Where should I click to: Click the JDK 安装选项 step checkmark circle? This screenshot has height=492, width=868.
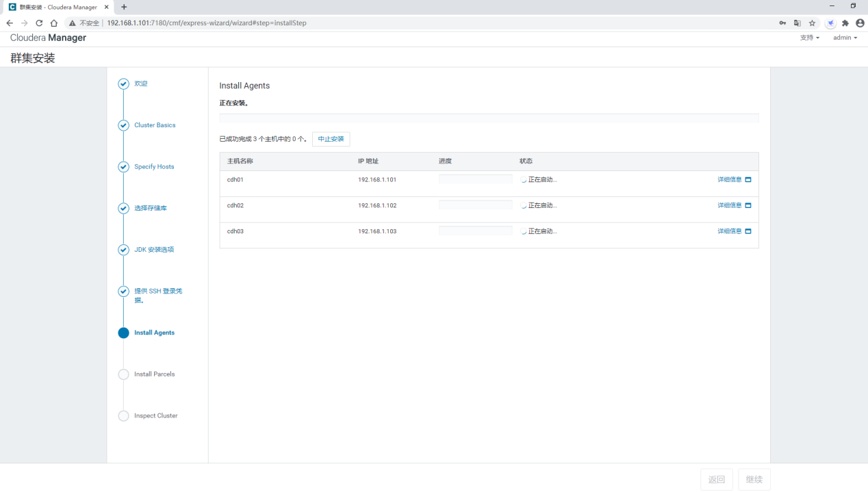click(x=123, y=250)
